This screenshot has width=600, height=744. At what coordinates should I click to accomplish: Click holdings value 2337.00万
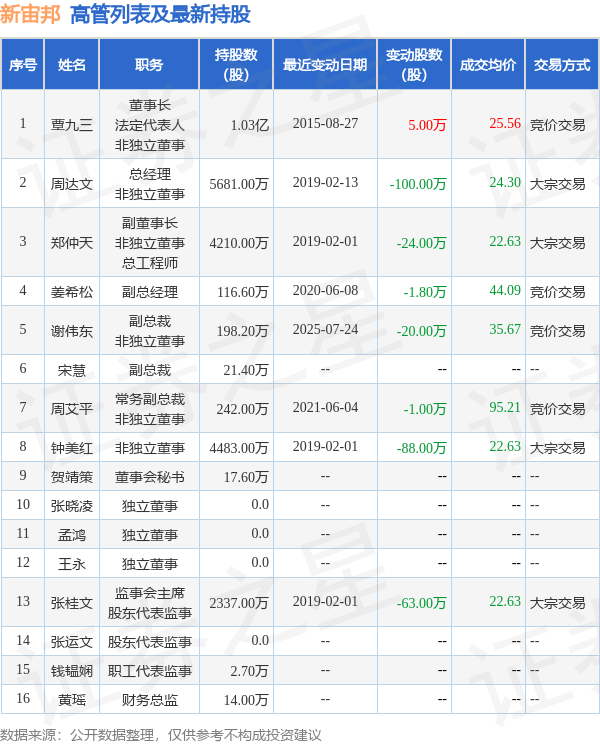[x=239, y=602]
